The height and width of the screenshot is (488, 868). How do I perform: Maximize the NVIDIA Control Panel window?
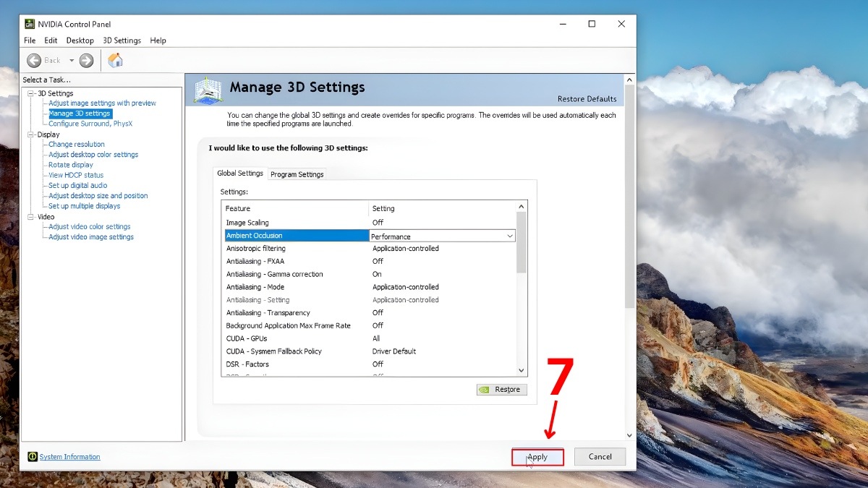coord(592,24)
